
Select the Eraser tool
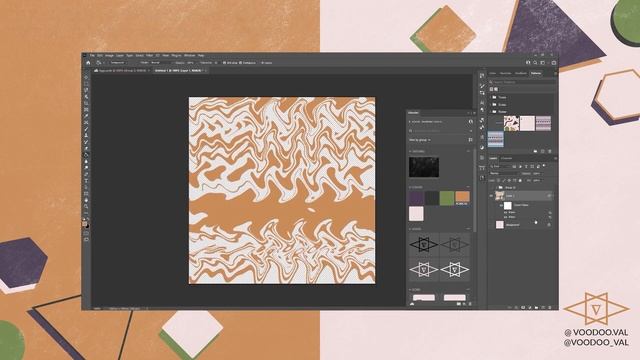point(86,149)
